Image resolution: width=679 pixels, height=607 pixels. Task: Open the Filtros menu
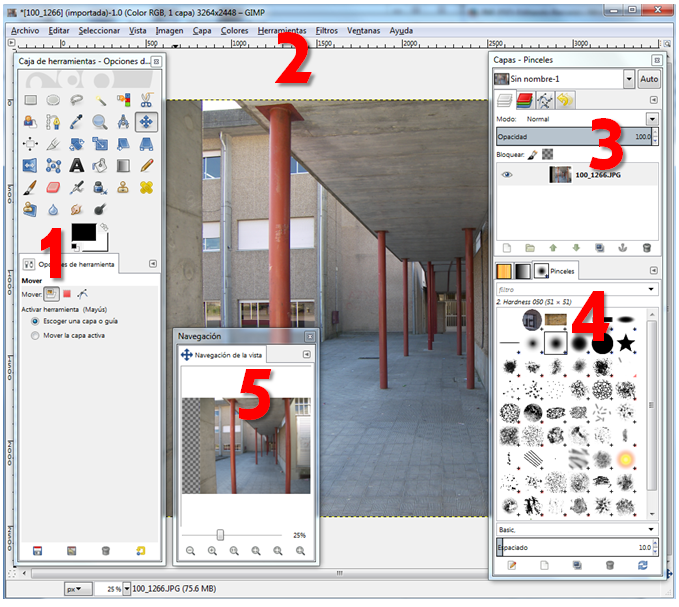(327, 31)
